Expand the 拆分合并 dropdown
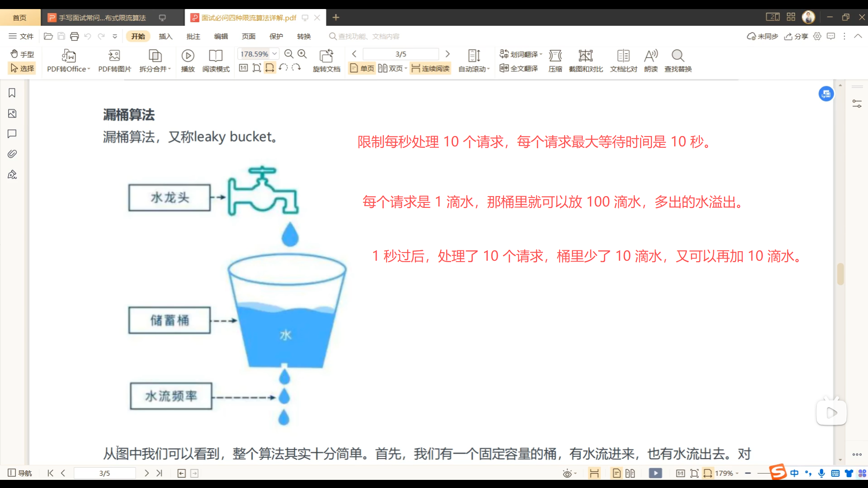The height and width of the screenshot is (488, 868). coord(170,69)
